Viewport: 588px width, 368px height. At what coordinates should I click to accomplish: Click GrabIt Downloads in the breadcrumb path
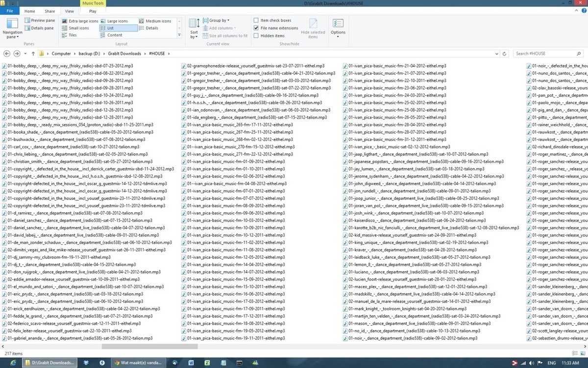(124, 53)
